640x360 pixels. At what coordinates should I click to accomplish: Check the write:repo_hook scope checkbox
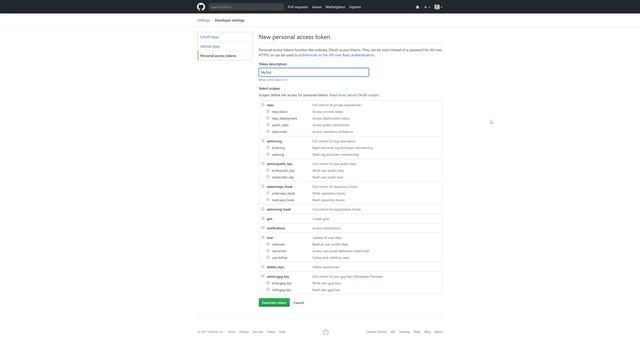pos(268,193)
